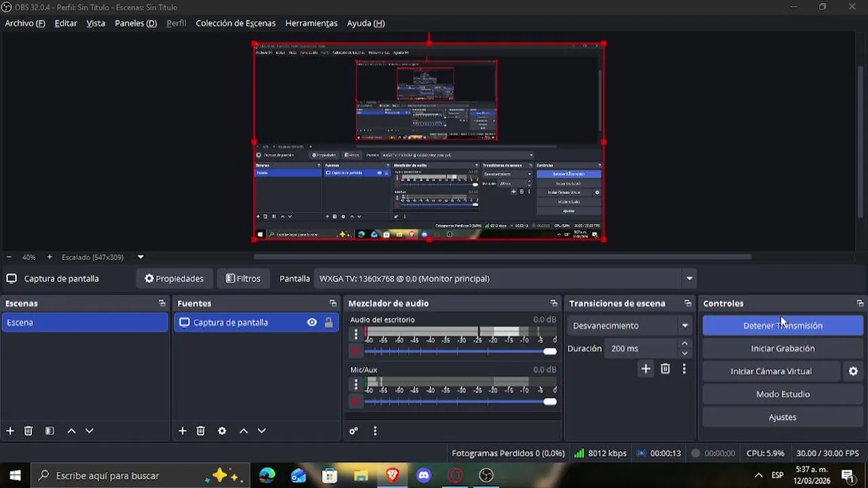Open the Herramientas menu
The width and height of the screenshot is (868, 488).
(311, 23)
